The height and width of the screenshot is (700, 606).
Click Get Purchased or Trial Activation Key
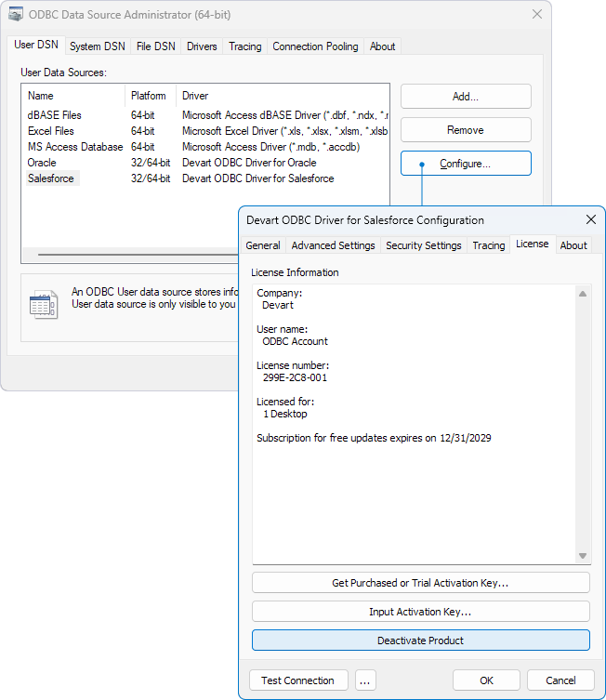point(420,583)
